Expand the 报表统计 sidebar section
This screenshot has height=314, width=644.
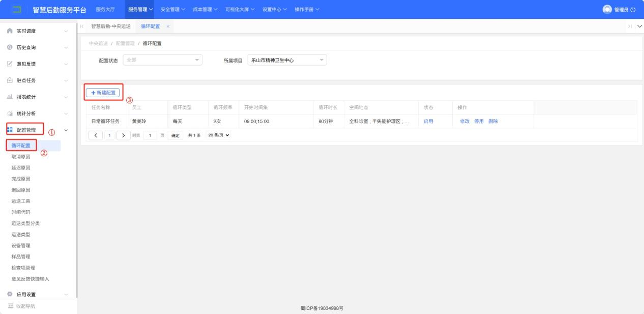[66, 97]
